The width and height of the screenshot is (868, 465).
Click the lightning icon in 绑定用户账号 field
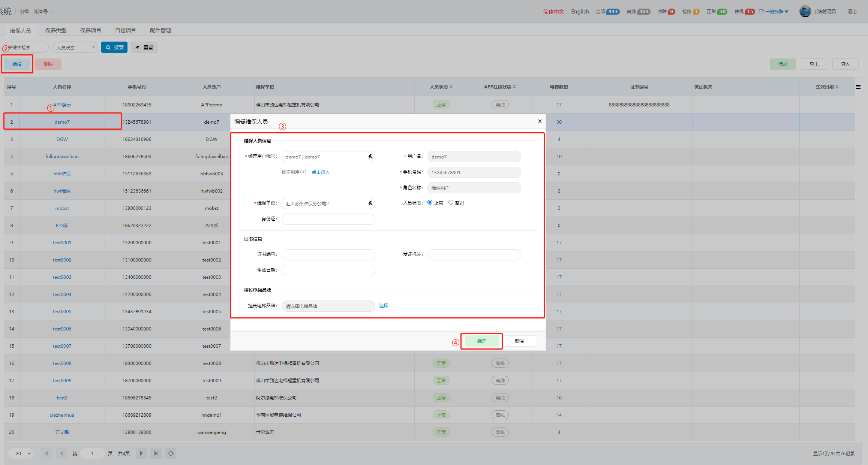click(x=370, y=157)
